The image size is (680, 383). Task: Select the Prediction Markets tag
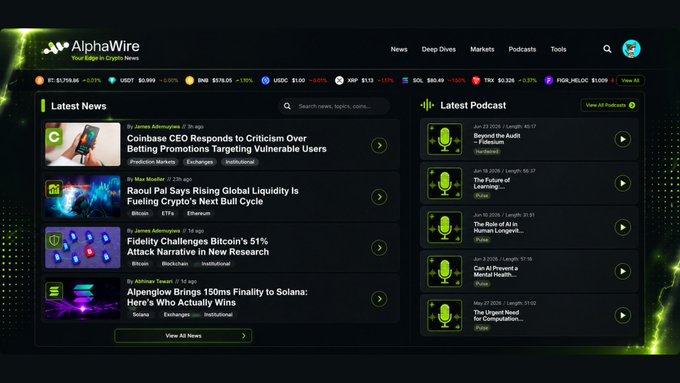[153, 162]
